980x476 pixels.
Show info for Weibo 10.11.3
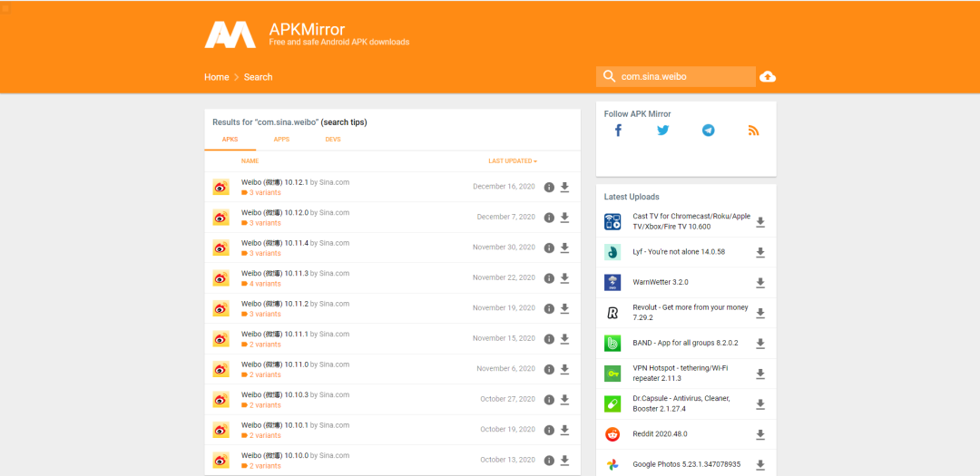[549, 278]
